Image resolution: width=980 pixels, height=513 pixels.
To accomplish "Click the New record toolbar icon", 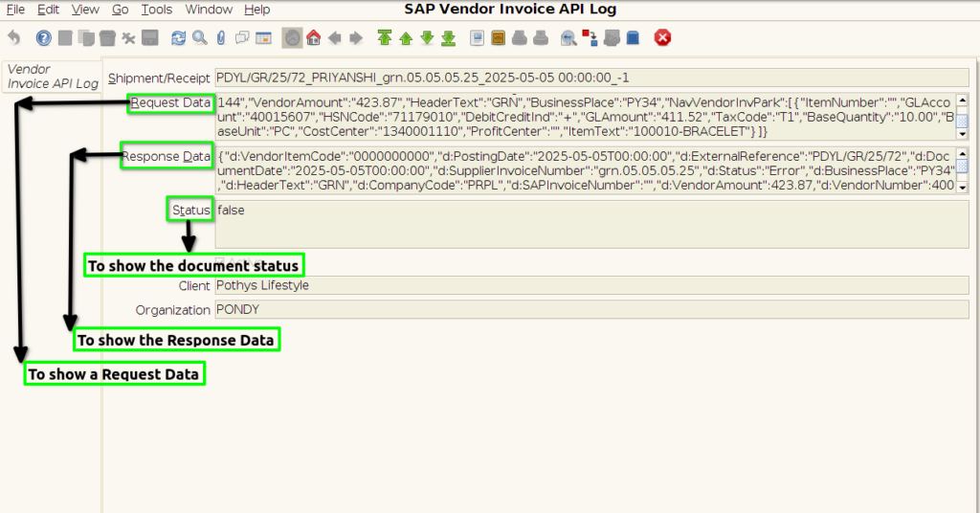I will pyautogui.click(x=65, y=38).
